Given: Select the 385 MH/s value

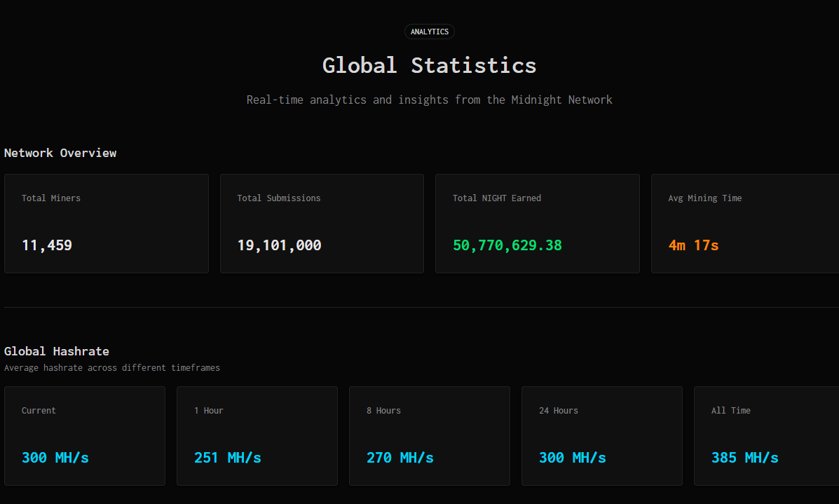Looking at the screenshot, I should click(x=744, y=458).
